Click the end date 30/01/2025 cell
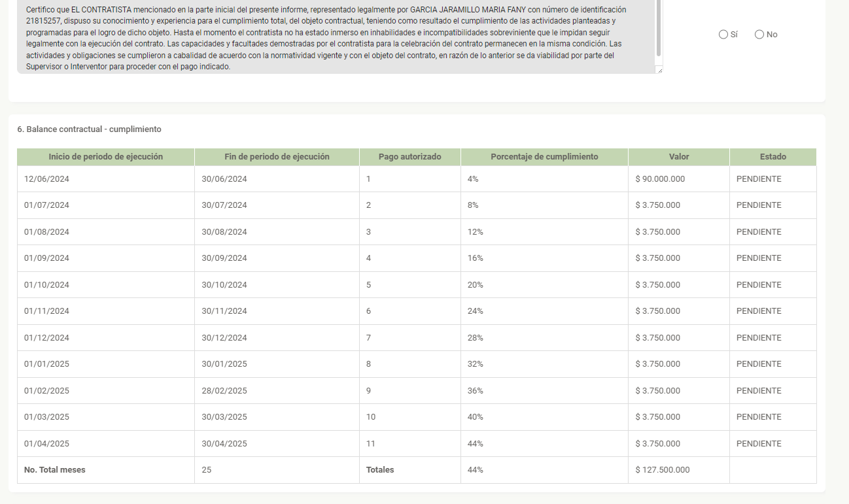Screen dimensions: 849x504 [x=277, y=364]
